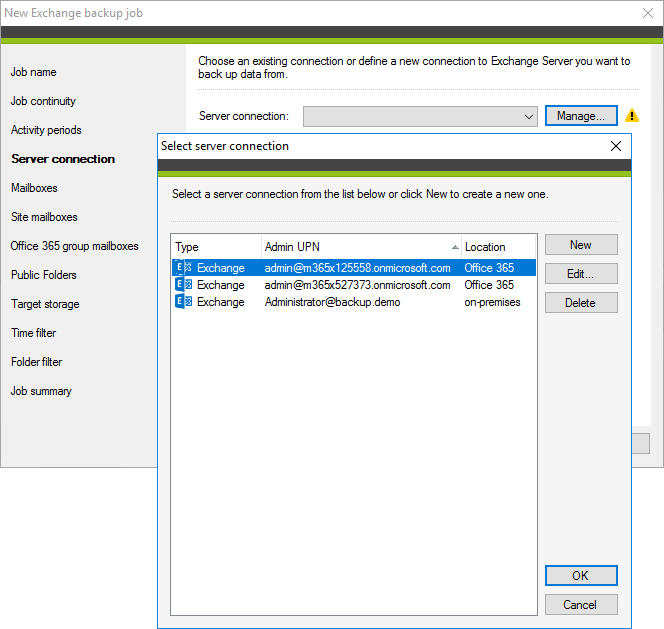Select Server connection step in sidebar

click(63, 159)
